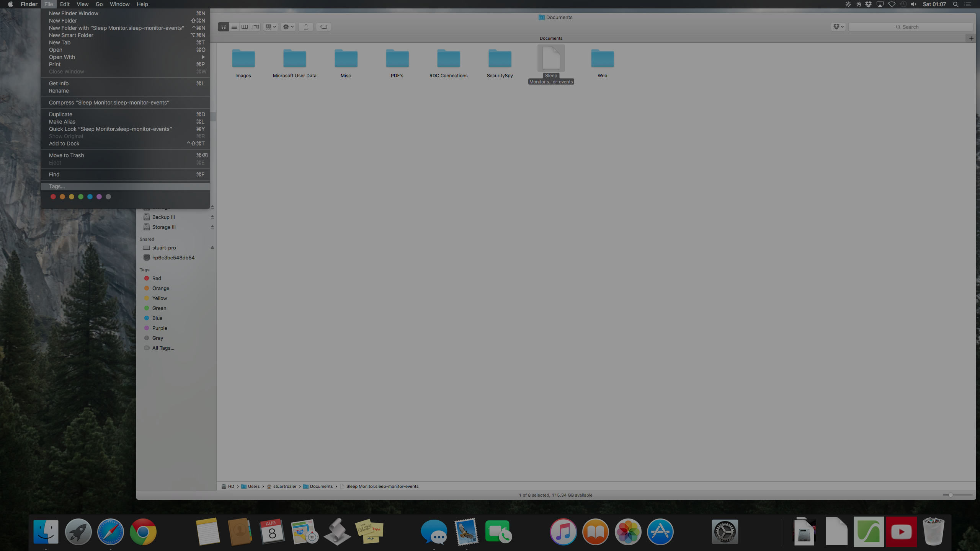The height and width of the screenshot is (551, 980).
Task: Click the Edit Tags toolbar button
Action: click(x=323, y=27)
